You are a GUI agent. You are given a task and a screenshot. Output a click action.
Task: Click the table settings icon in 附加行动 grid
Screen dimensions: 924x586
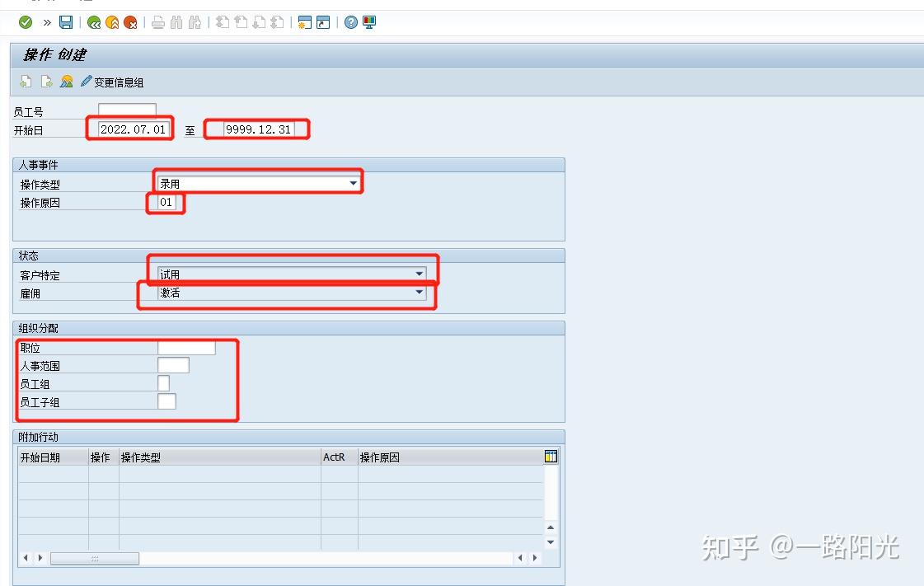tap(551, 456)
